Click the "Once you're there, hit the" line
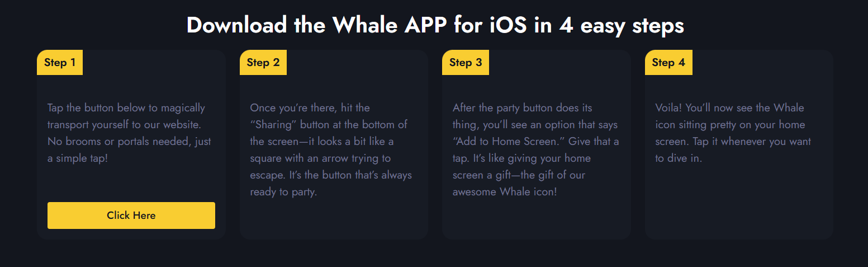Image resolution: width=868 pixels, height=267 pixels. click(x=310, y=107)
